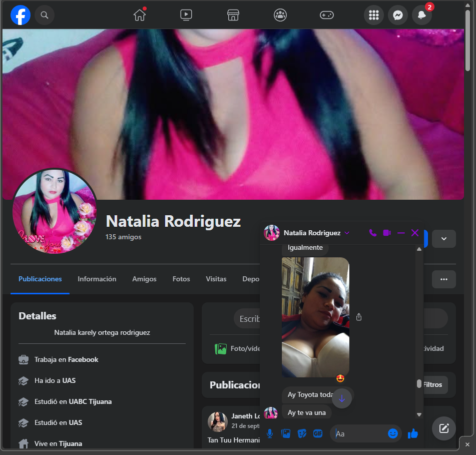This screenshot has height=455, width=476.
Task: Open Marketplace from the navigation bar
Action: (x=233, y=15)
